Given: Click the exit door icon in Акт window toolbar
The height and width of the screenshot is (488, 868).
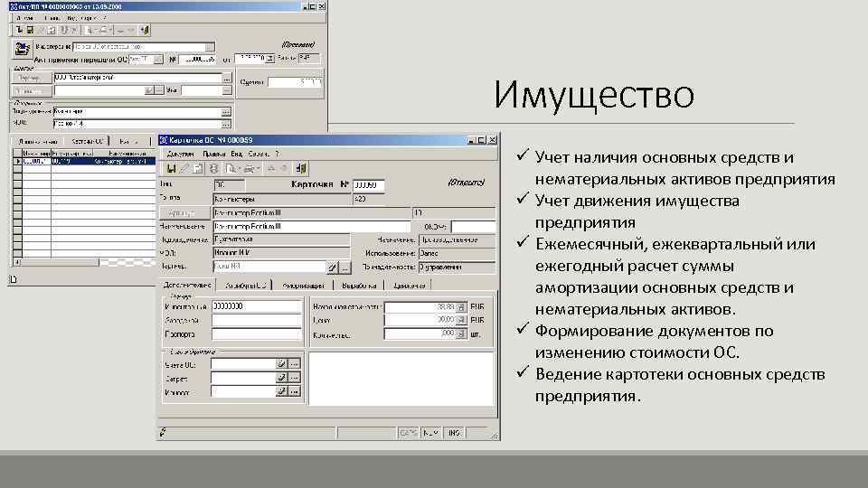Looking at the screenshot, I should click(x=145, y=30).
